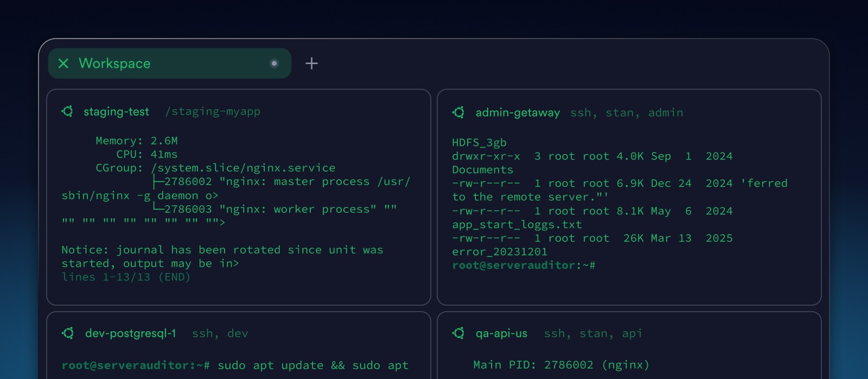Focus the staging-test terminal title
The image size is (868, 379).
(x=116, y=111)
